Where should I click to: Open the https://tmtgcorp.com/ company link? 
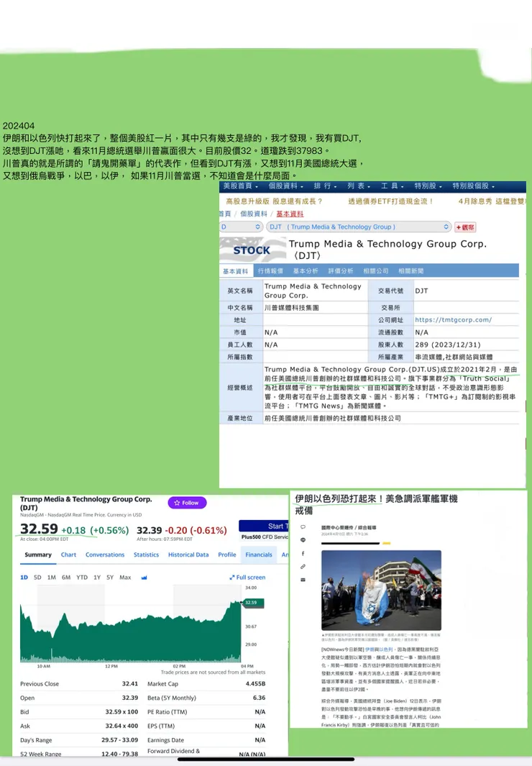[454, 320]
